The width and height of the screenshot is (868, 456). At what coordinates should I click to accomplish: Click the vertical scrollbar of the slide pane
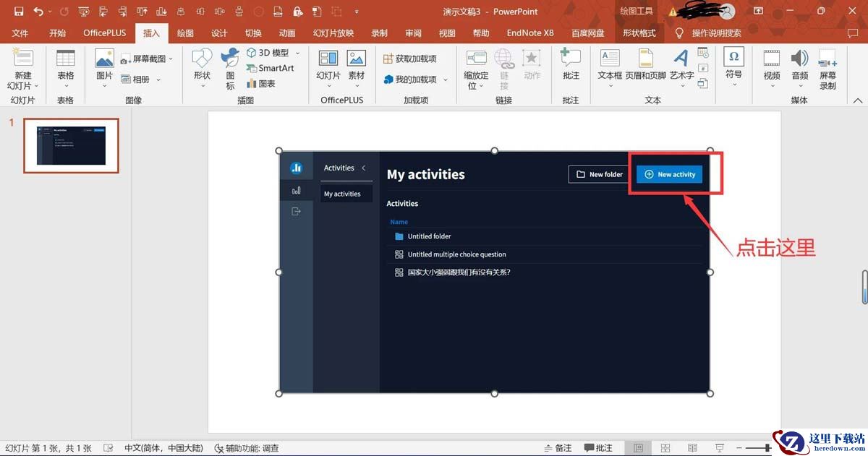point(864,287)
